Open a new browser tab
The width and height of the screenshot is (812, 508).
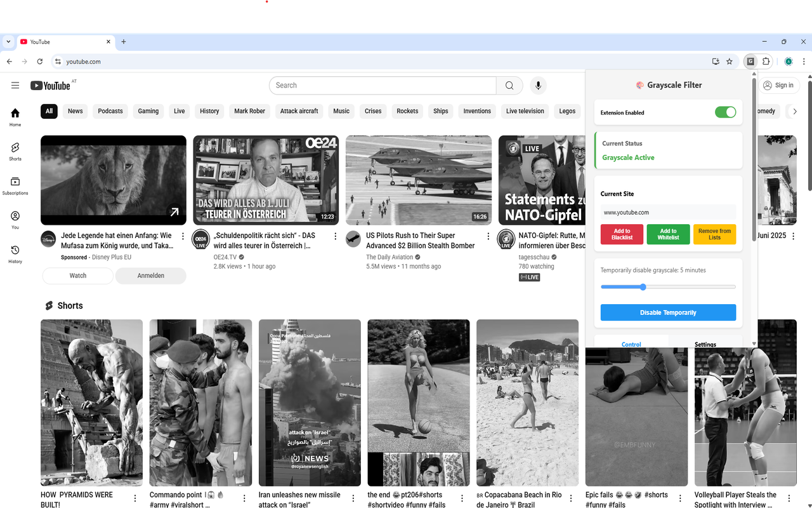pyautogui.click(x=124, y=42)
